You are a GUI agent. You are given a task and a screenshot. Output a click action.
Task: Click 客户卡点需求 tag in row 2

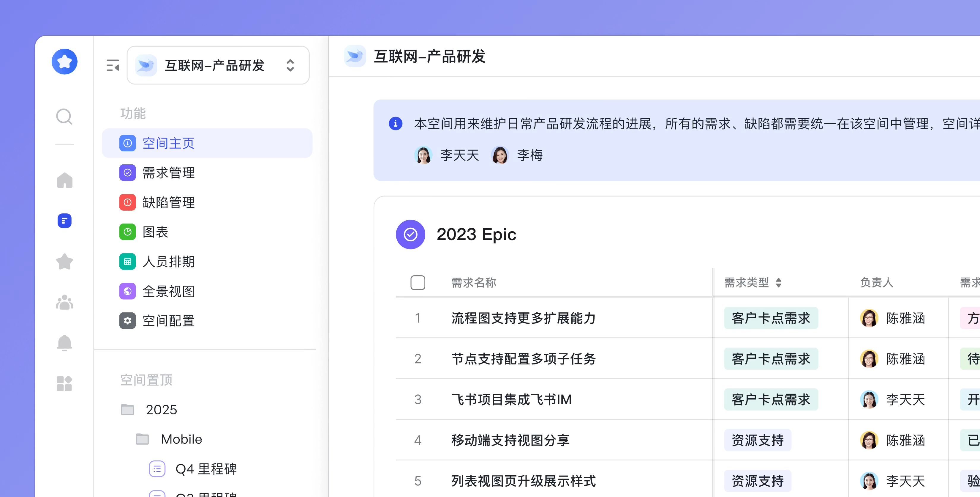click(771, 359)
